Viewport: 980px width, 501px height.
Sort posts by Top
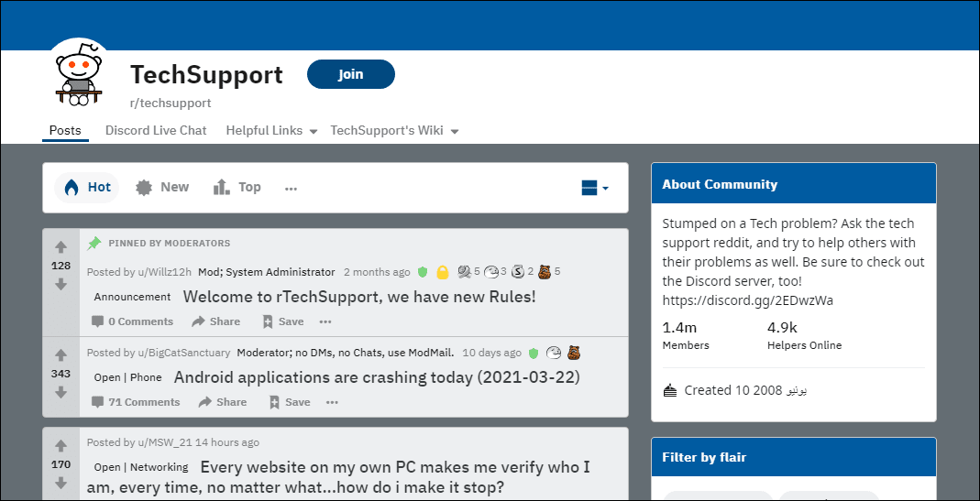(237, 188)
